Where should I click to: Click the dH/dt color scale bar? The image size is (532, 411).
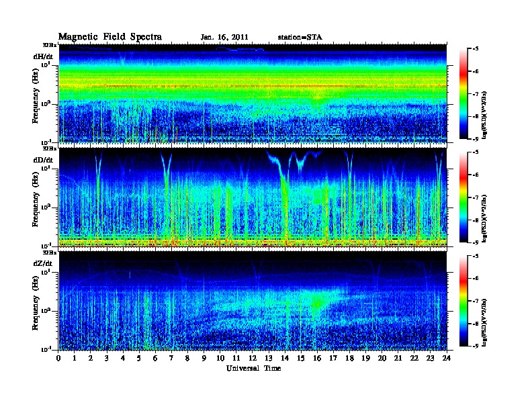[463, 94]
